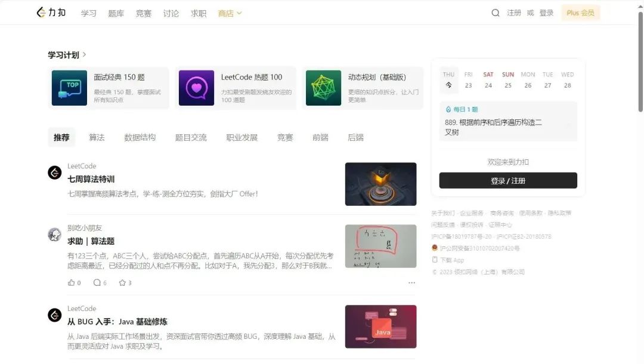
Task: Click 面试经典 150 题 TOP icon
Action: coord(69,88)
